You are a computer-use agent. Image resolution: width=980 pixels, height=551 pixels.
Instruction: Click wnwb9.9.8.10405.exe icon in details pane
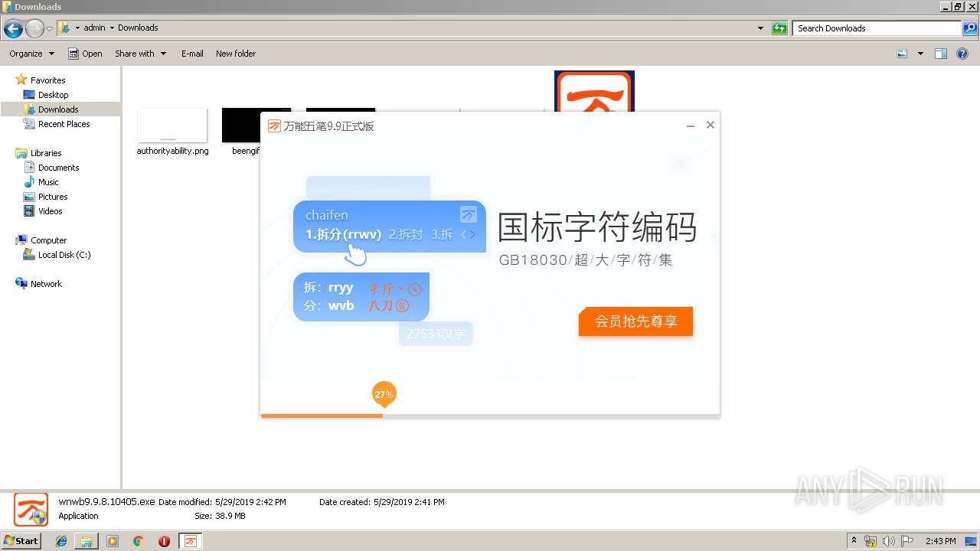[x=31, y=509]
